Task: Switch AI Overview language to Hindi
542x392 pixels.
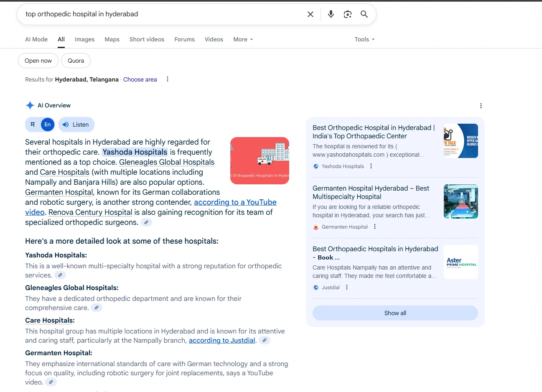Action: coord(33,125)
